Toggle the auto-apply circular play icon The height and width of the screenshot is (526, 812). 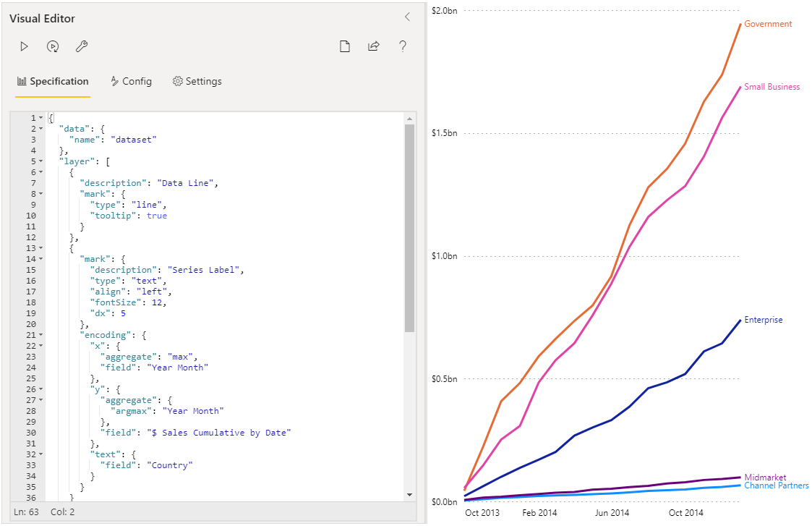click(53, 46)
